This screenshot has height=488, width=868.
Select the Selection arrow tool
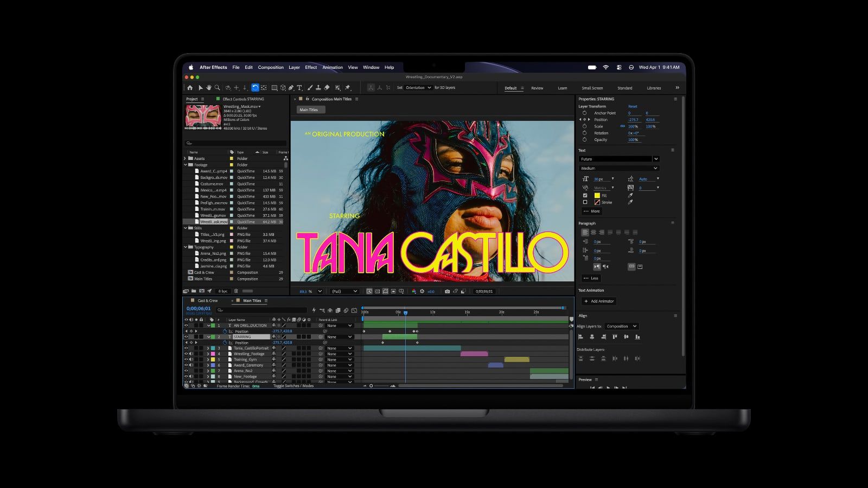point(200,88)
